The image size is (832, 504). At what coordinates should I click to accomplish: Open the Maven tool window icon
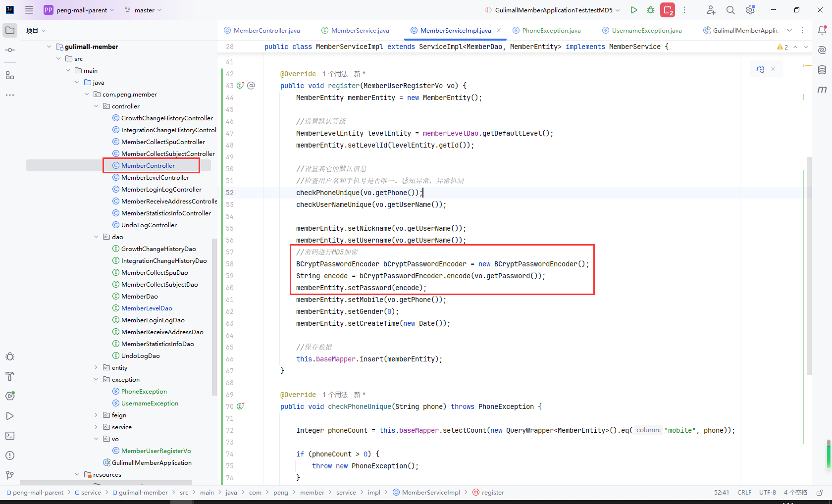click(822, 90)
